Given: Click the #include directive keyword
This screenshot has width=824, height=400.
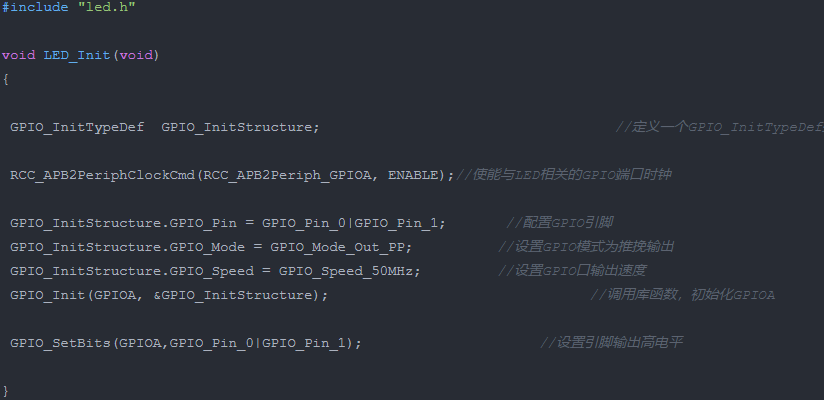Looking at the screenshot, I should (x=32, y=8).
